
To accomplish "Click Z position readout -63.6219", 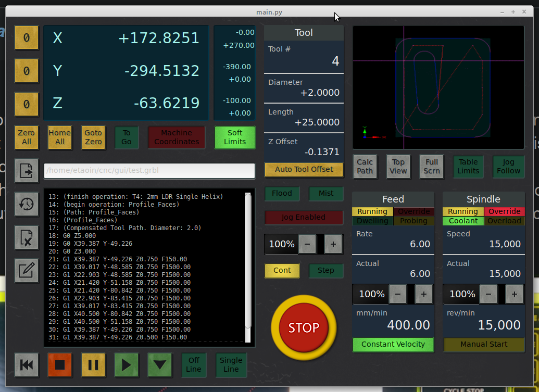I will click(166, 103).
